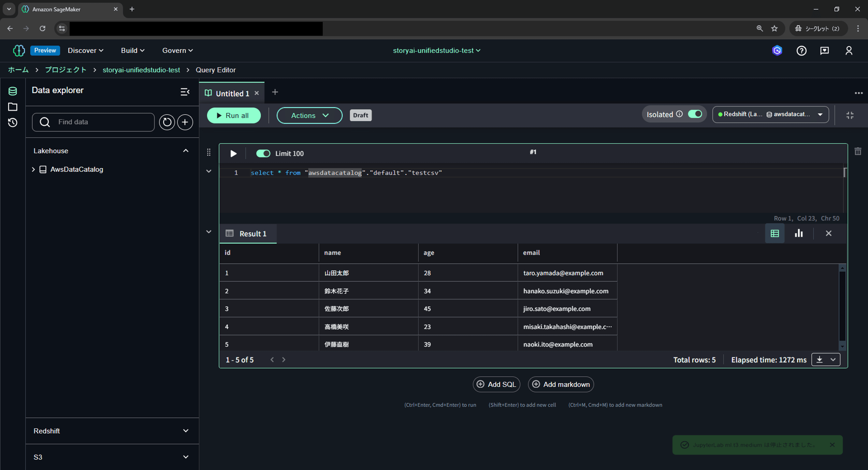Open the Amazon Q assistant icon
This screenshot has height=470, width=868.
(x=777, y=50)
